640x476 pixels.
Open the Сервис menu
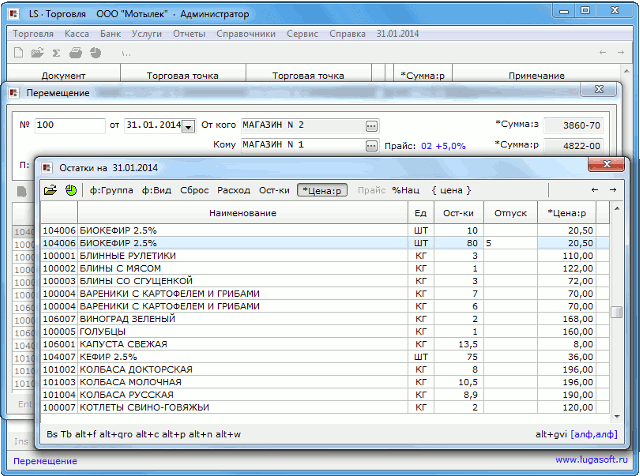click(x=302, y=34)
